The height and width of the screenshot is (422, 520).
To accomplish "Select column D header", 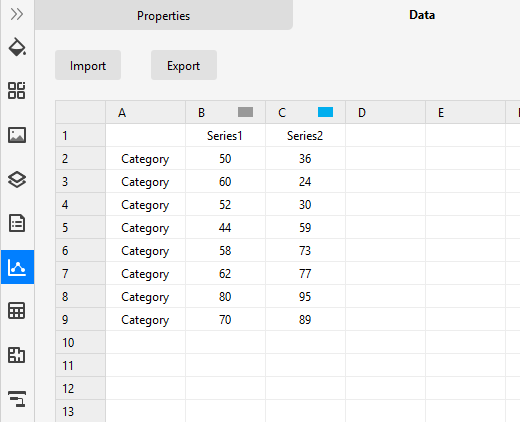I will (385, 112).
